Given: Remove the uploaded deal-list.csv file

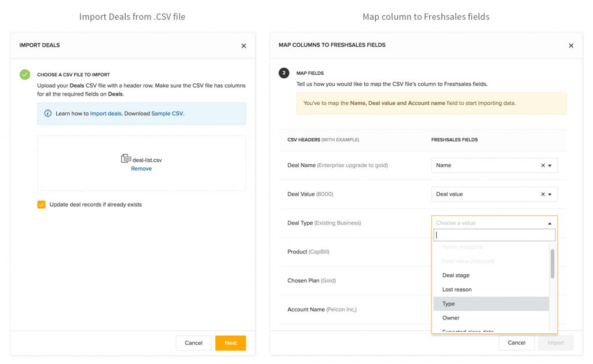Looking at the screenshot, I should (x=141, y=168).
